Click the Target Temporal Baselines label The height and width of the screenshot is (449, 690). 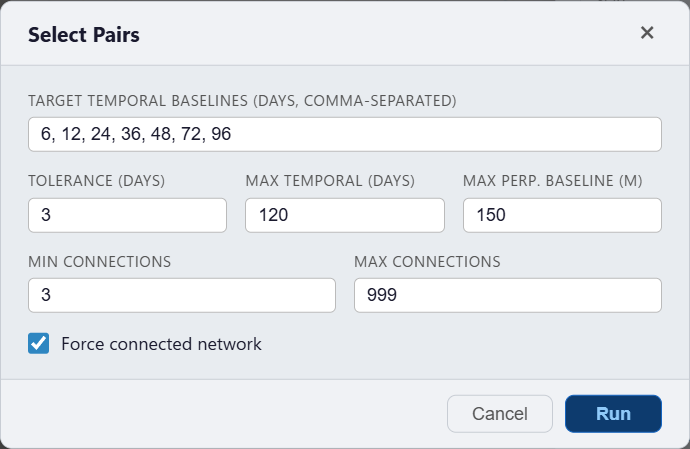coord(242,101)
